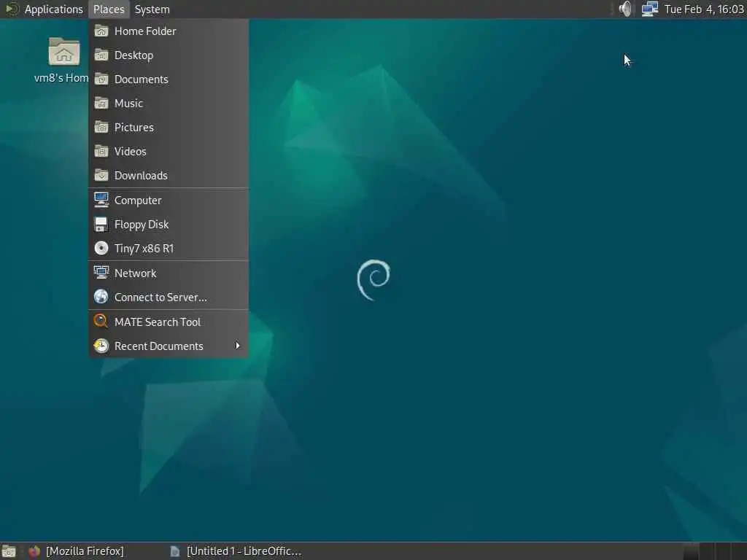
Task: Open the System menu
Action: 152,9
